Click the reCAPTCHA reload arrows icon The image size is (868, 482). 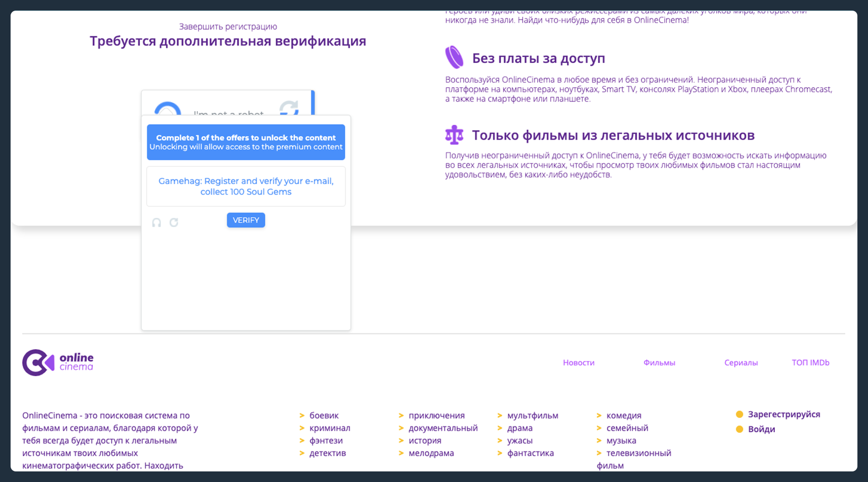tap(289, 108)
